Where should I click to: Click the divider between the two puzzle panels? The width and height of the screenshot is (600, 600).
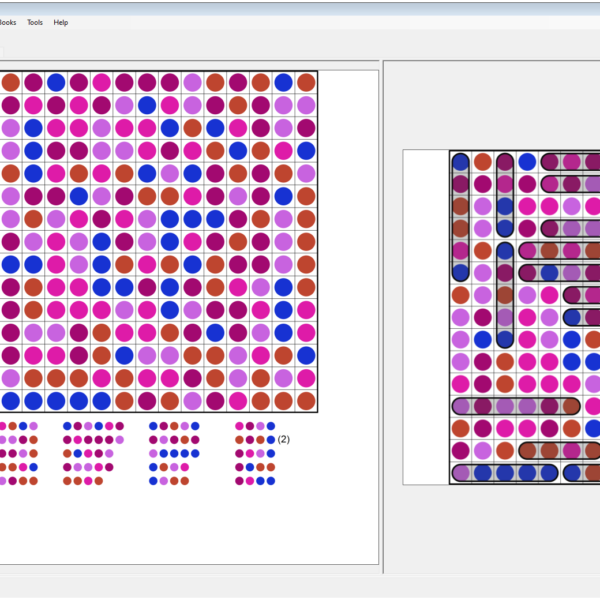coord(381,320)
